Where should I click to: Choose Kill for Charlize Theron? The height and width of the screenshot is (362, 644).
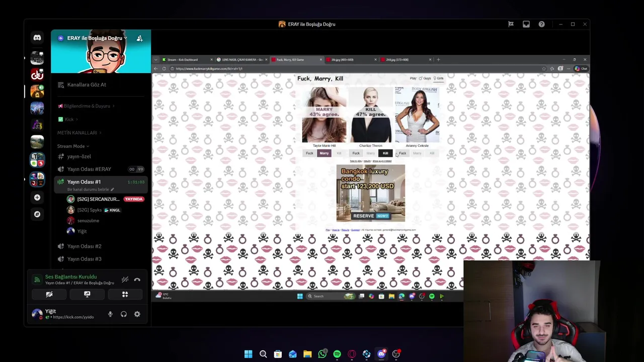click(385, 153)
